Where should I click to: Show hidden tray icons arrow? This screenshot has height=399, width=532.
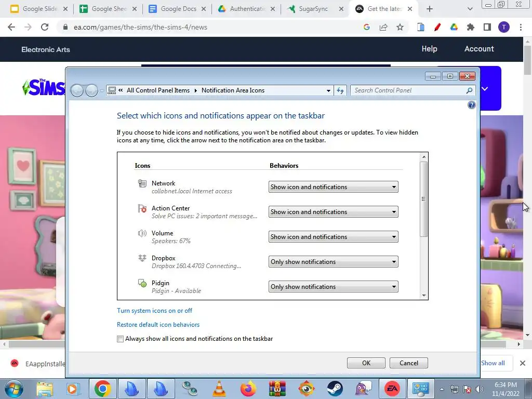[x=442, y=389]
